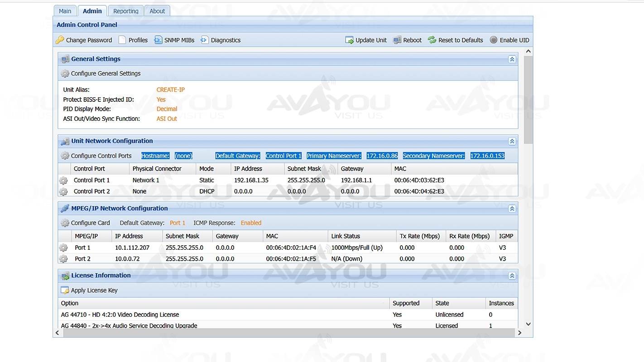Image resolution: width=644 pixels, height=362 pixels.
Task: Open the SNMP MIBs icon
Action: pos(158,40)
